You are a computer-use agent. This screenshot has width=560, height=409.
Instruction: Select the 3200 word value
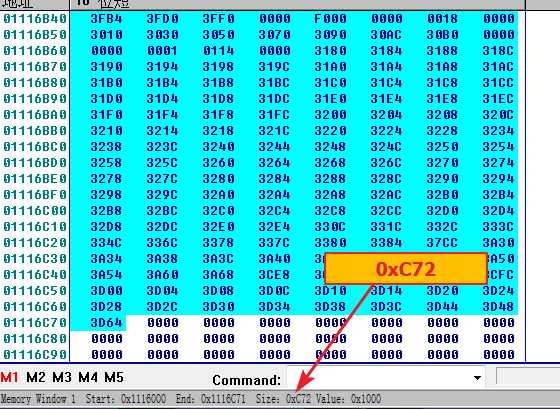coord(330,115)
